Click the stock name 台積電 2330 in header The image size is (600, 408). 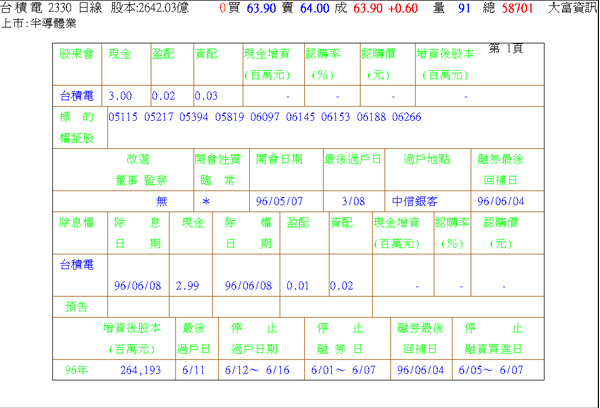tap(36, 8)
